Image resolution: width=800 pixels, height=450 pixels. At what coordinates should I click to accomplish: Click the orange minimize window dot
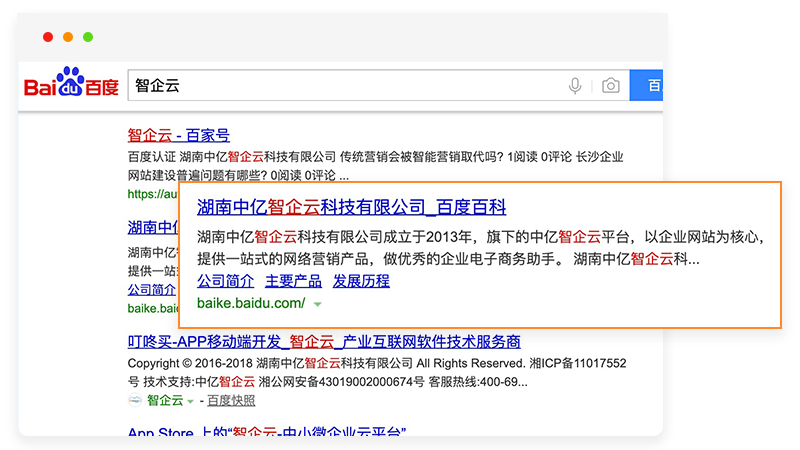tap(68, 37)
